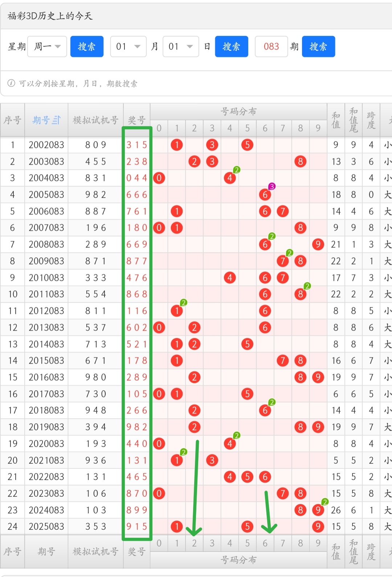Click the red ball 5 in row 2014083

pyautogui.click(x=247, y=344)
